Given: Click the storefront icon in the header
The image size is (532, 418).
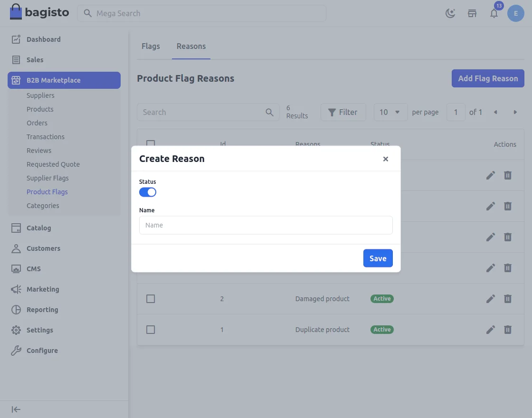Looking at the screenshot, I should pos(472,13).
